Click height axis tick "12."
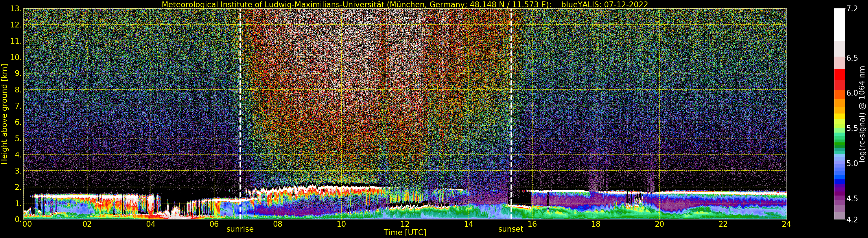This screenshot has width=868, height=238. click(x=16, y=25)
